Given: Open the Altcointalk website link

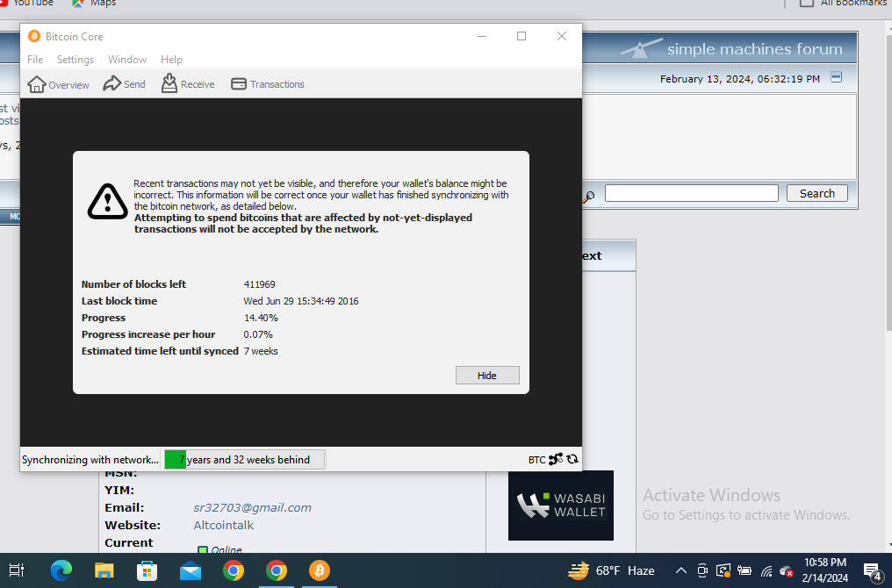Looking at the screenshot, I should tap(224, 526).
